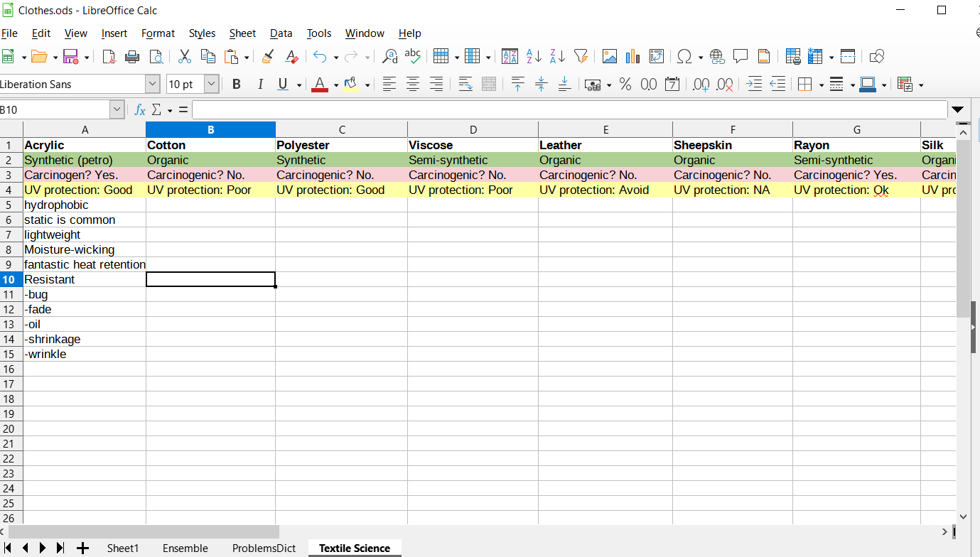Click the Open folder icon
This screenshot has height=557, width=980.
pos(39,57)
